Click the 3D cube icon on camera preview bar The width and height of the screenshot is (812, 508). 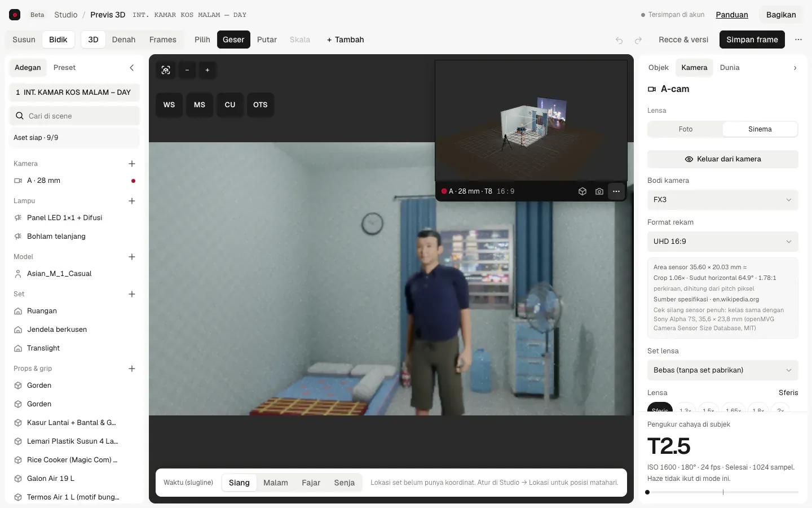pyautogui.click(x=582, y=191)
